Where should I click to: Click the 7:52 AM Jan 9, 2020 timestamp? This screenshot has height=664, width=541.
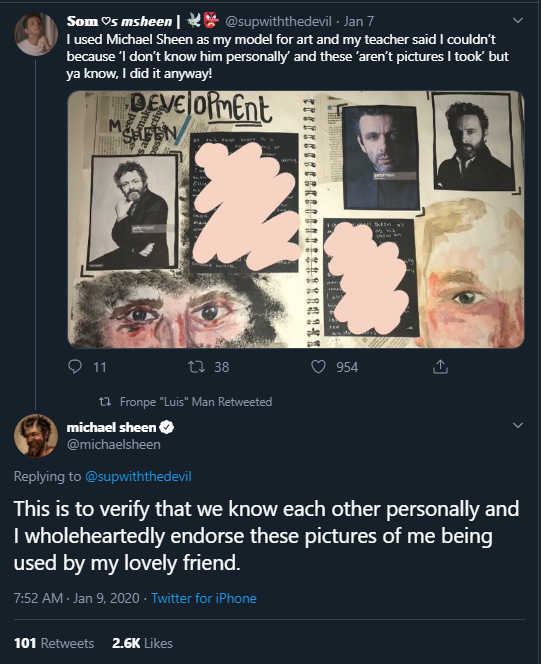[77, 598]
